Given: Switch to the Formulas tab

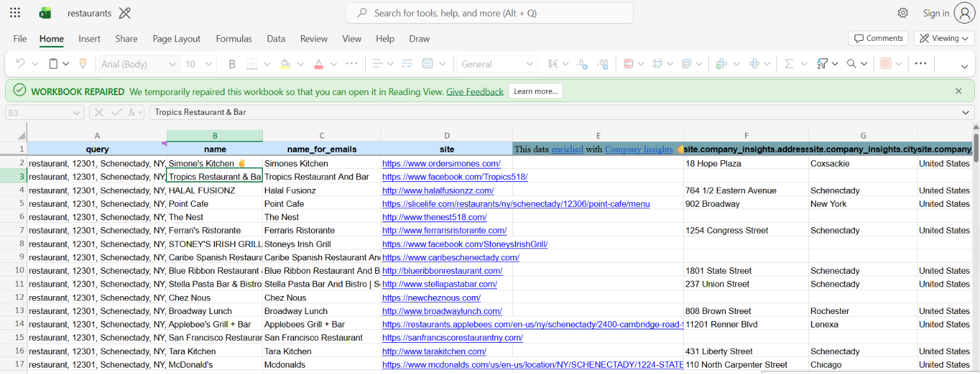Looking at the screenshot, I should (x=234, y=38).
